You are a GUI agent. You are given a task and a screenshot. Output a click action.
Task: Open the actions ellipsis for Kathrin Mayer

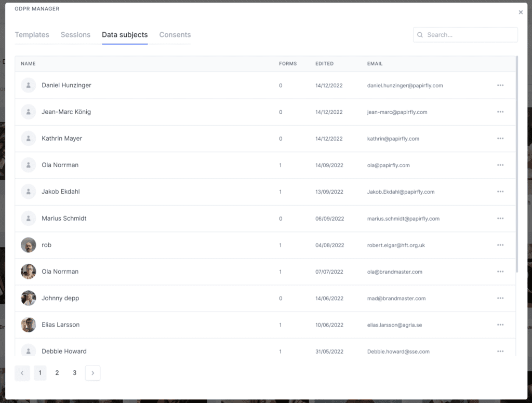pos(500,139)
